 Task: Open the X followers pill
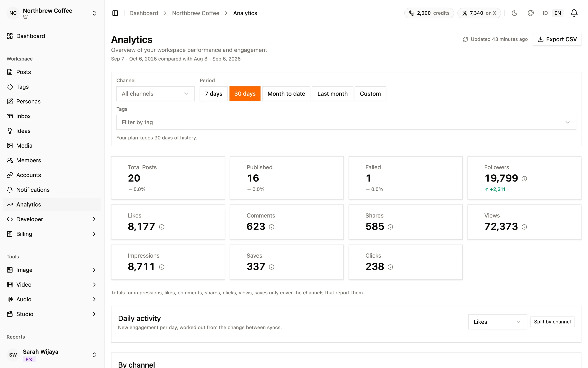click(x=479, y=13)
